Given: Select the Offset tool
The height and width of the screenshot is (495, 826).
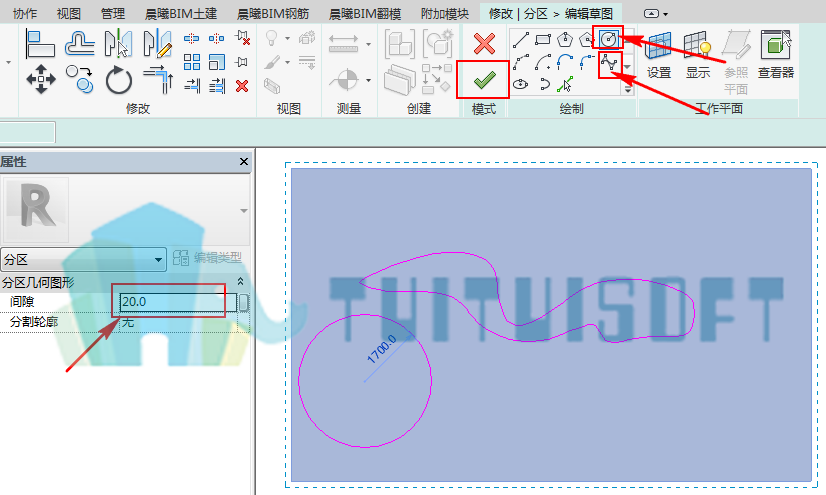Looking at the screenshot, I should pos(80,44).
